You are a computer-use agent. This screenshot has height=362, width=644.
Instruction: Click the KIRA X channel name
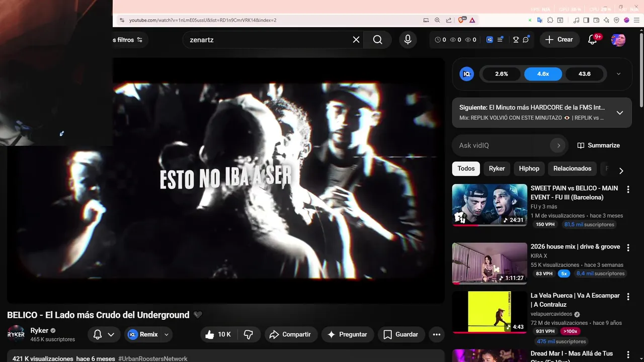(x=539, y=256)
